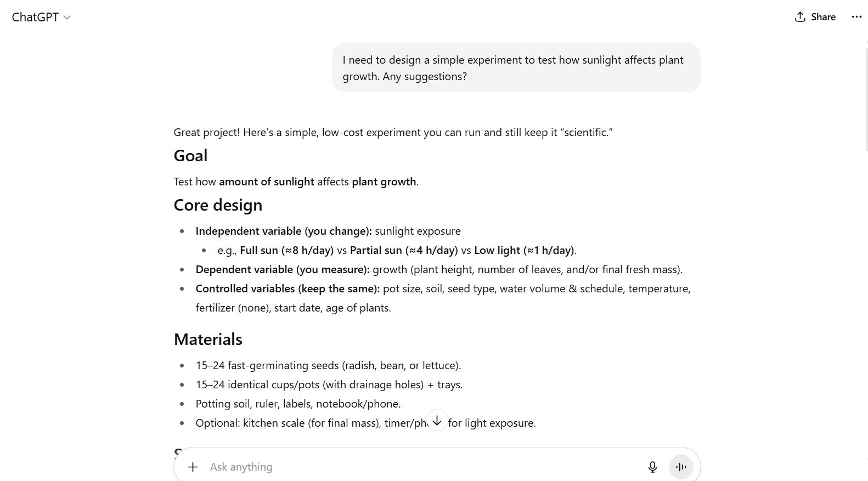Click the microphone dictation icon
Screen dimensions: 868x481
pos(652,467)
